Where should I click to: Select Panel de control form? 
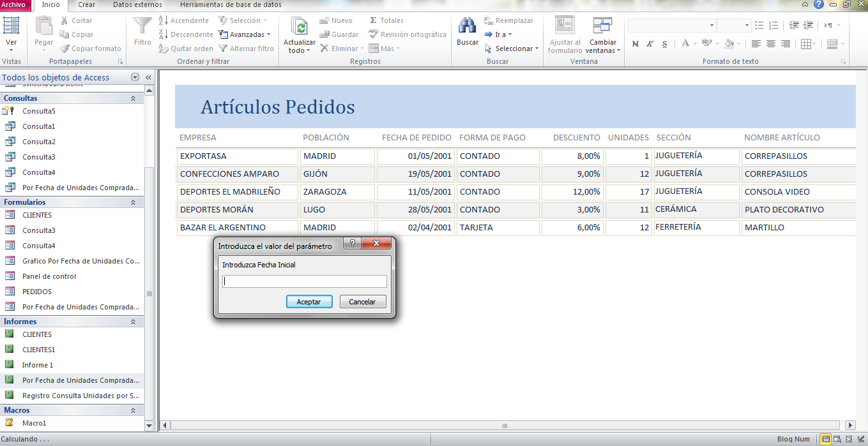[x=72, y=276]
